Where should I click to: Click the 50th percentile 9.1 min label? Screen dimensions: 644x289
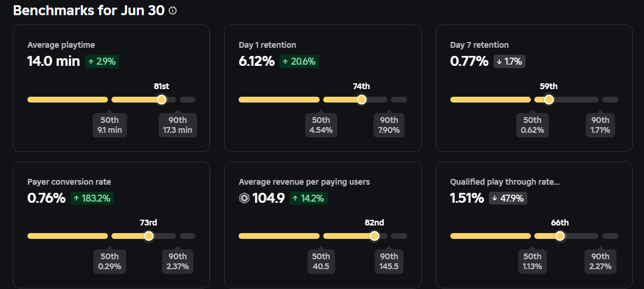tap(110, 125)
